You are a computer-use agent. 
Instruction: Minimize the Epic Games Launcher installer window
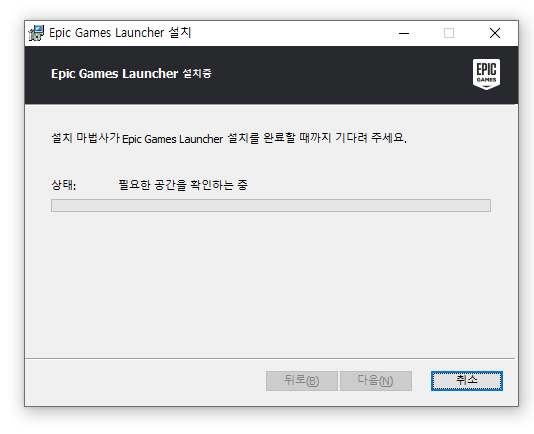click(x=404, y=33)
